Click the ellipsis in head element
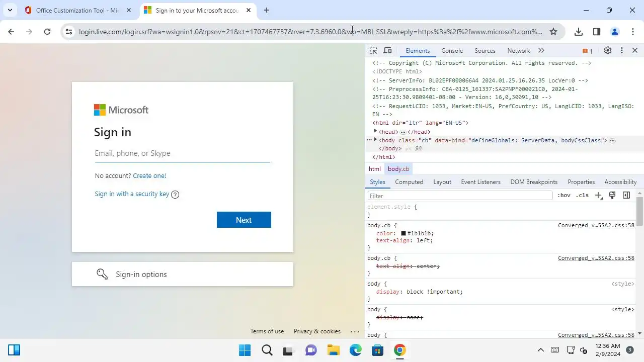 pyautogui.click(x=403, y=132)
